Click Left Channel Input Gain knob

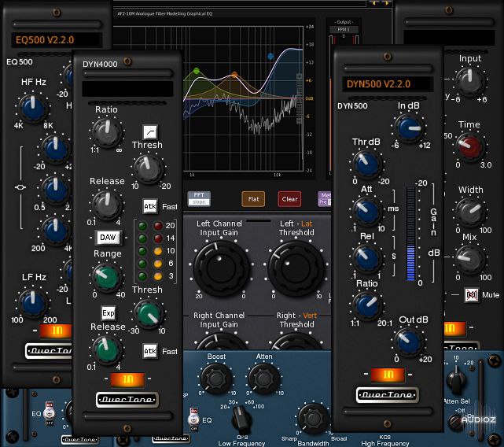(x=221, y=267)
